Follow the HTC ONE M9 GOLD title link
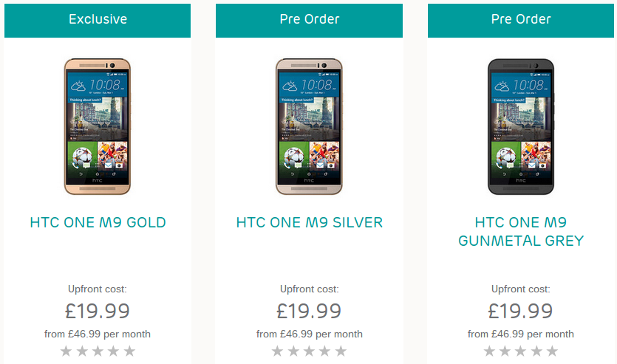617x364 pixels. click(98, 222)
